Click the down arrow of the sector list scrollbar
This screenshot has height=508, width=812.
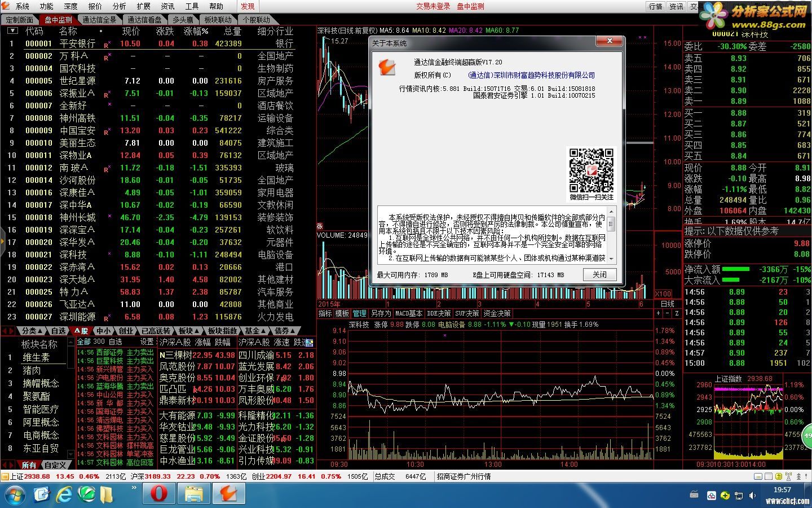click(71, 455)
